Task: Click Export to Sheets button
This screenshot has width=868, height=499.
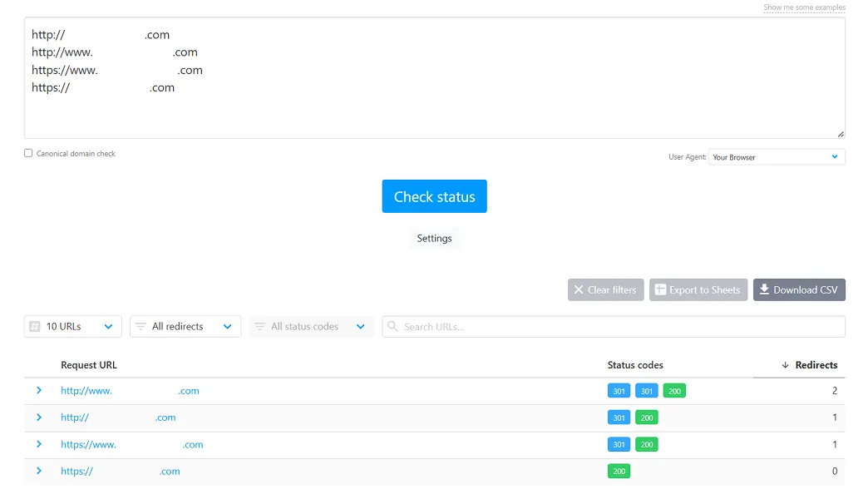Action: (x=698, y=289)
